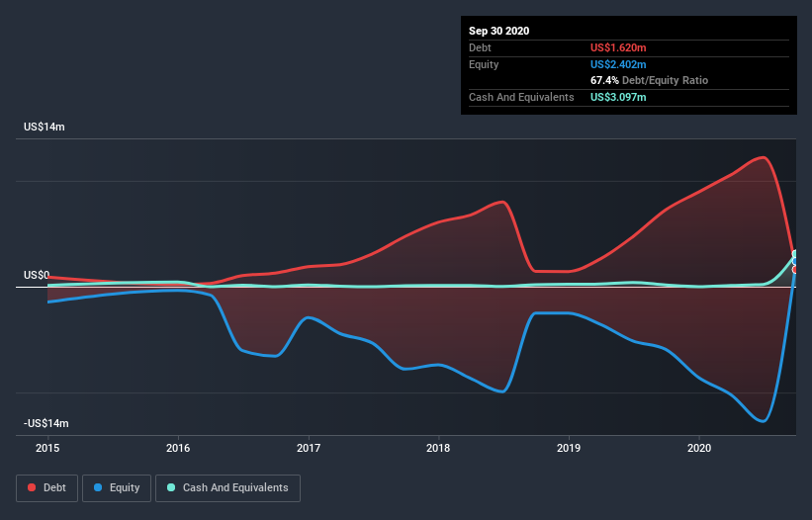The image size is (812, 520).
Task: Click the Debt row label in tooltip
Action: tap(480, 47)
